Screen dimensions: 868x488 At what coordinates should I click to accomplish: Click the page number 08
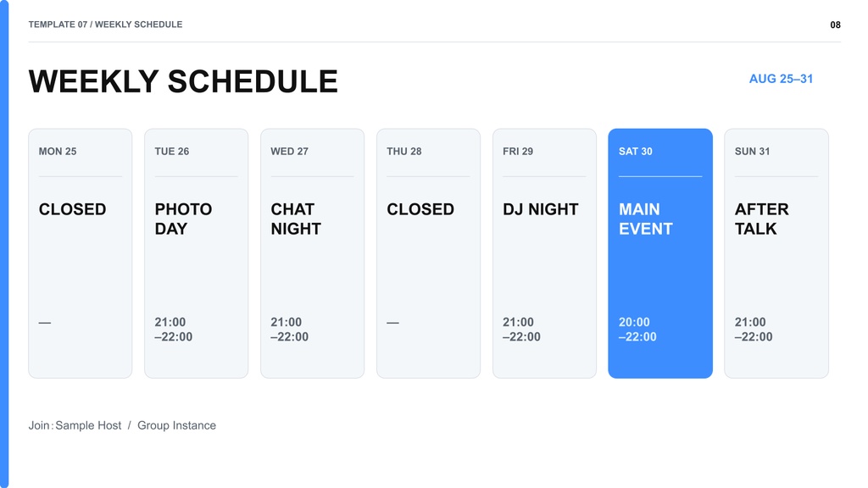(x=835, y=25)
